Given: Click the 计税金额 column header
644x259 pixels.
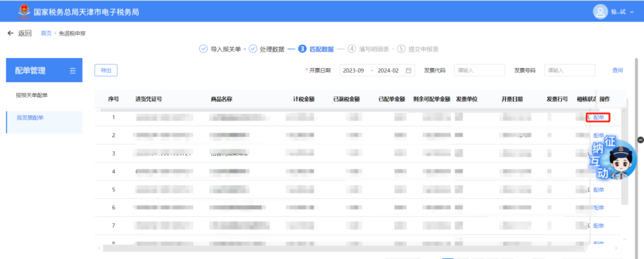Looking at the screenshot, I should [304, 99].
